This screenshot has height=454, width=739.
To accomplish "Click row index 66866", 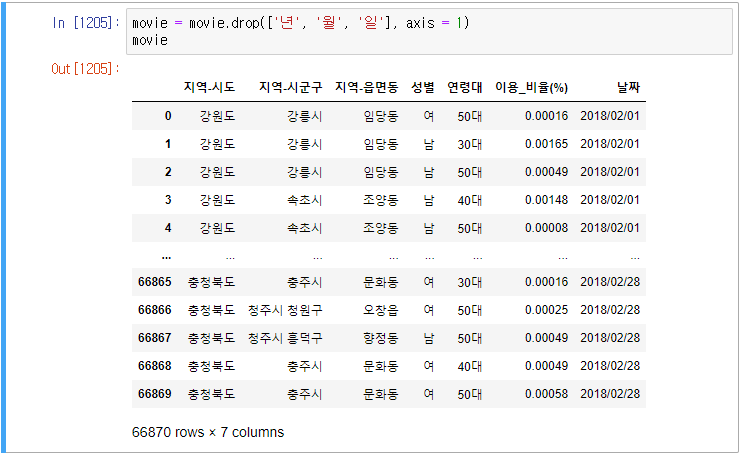I will (x=155, y=310).
